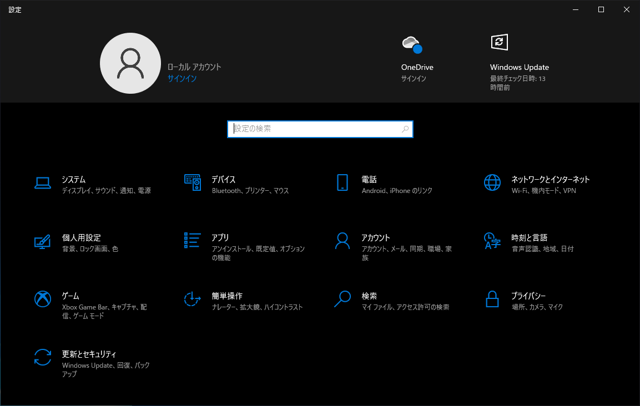The image size is (640, 406).
Task: Open the Windows Update label in header
Action: [519, 67]
